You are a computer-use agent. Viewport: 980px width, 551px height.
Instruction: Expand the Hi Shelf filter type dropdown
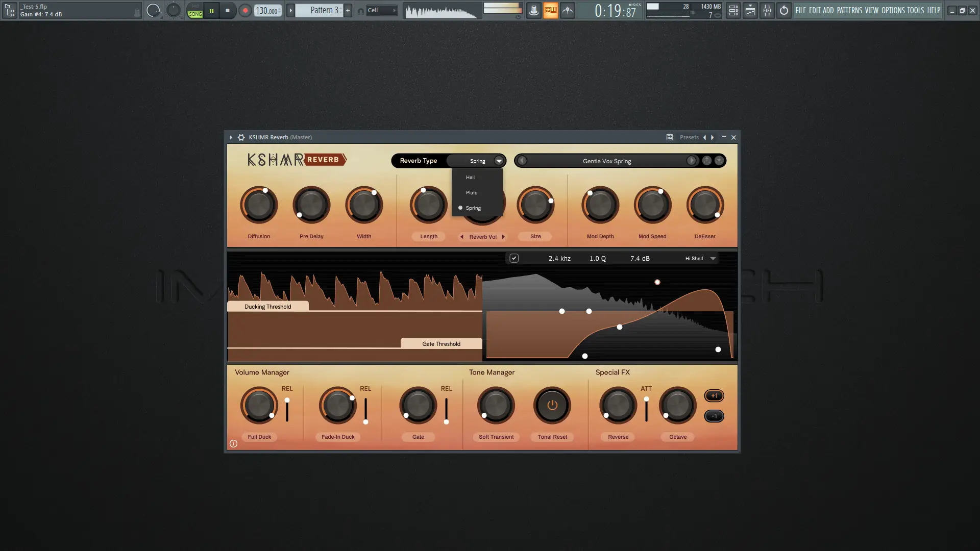713,259
